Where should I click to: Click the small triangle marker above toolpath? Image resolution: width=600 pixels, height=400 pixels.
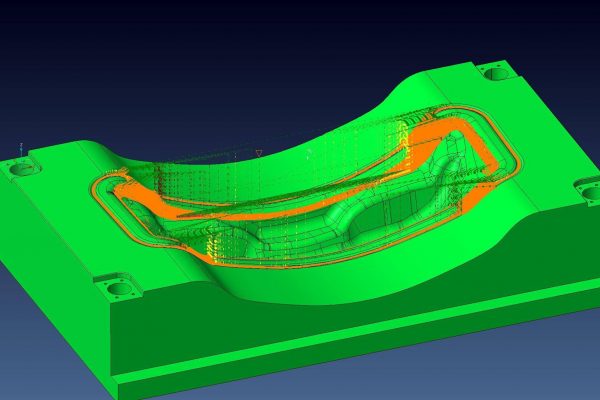pyautogui.click(x=258, y=152)
